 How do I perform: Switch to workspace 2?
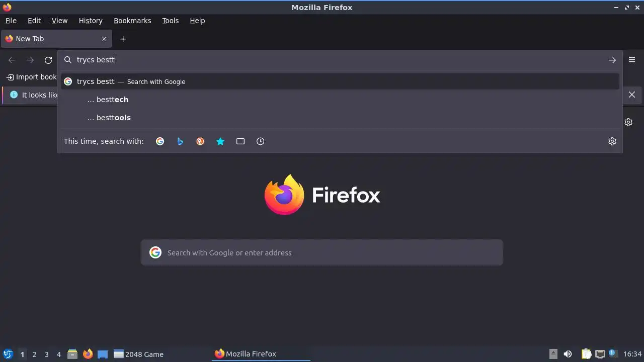click(34, 354)
